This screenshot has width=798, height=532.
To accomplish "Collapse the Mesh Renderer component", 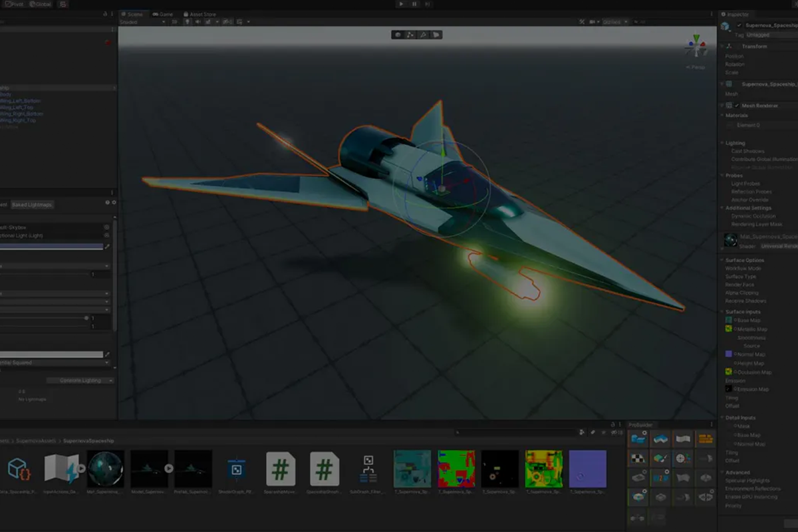I will tap(723, 106).
